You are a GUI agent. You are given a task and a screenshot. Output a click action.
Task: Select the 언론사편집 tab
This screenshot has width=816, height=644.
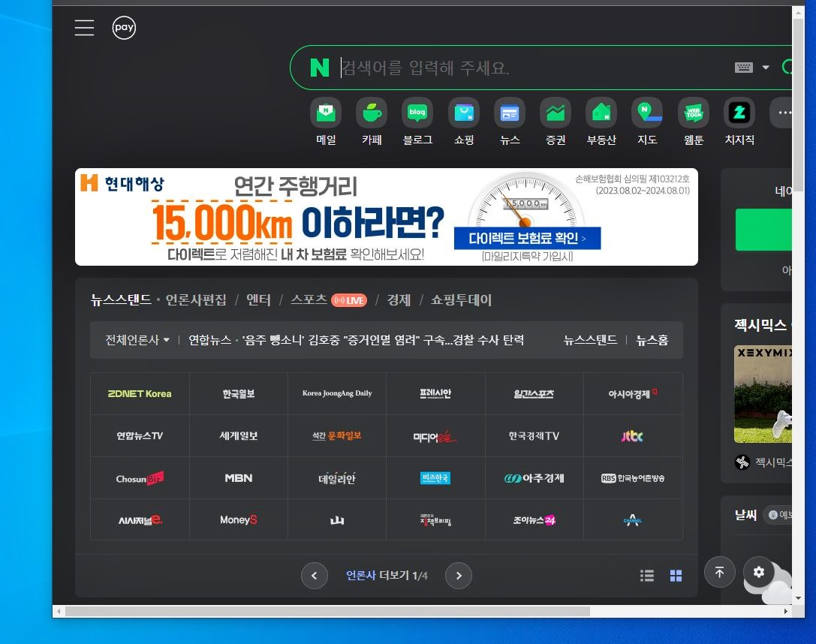[x=196, y=299]
